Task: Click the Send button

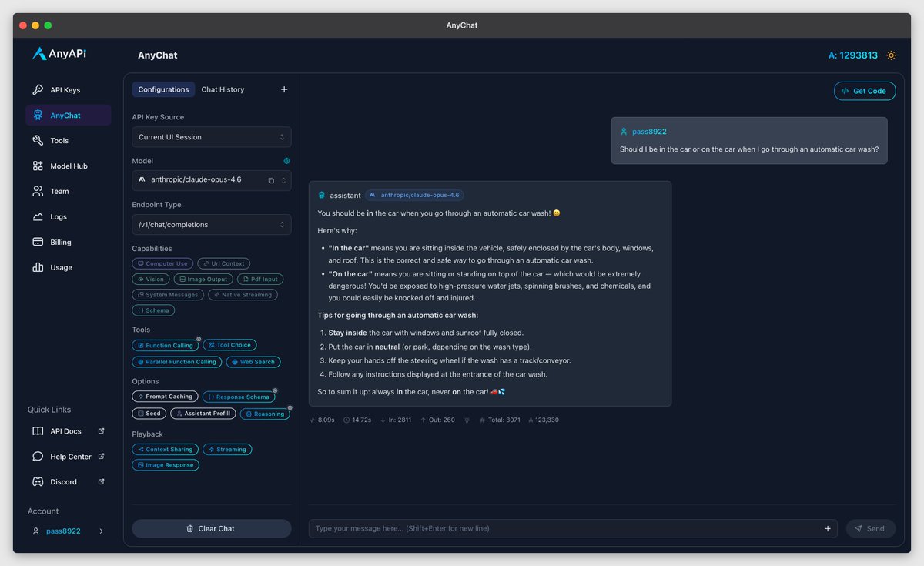Action: [871, 529]
